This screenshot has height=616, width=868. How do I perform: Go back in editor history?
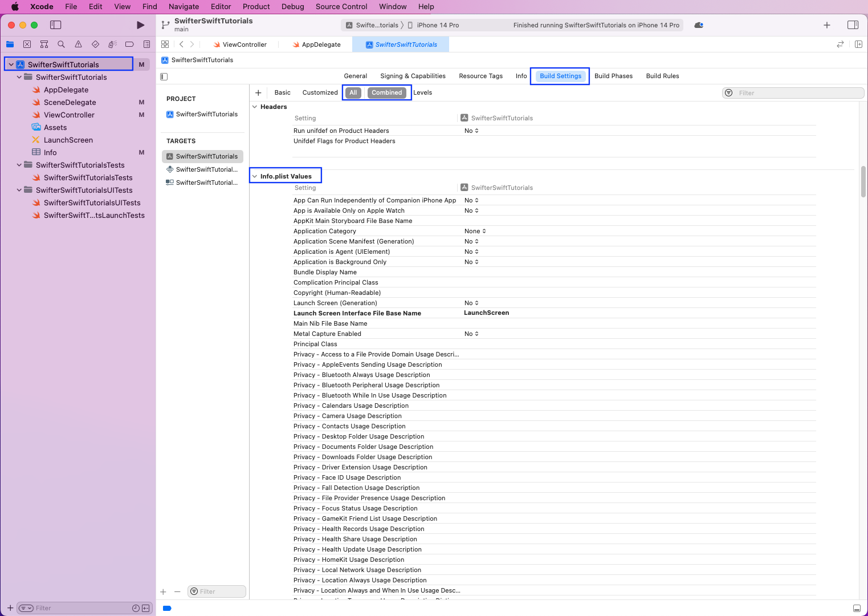tap(181, 44)
